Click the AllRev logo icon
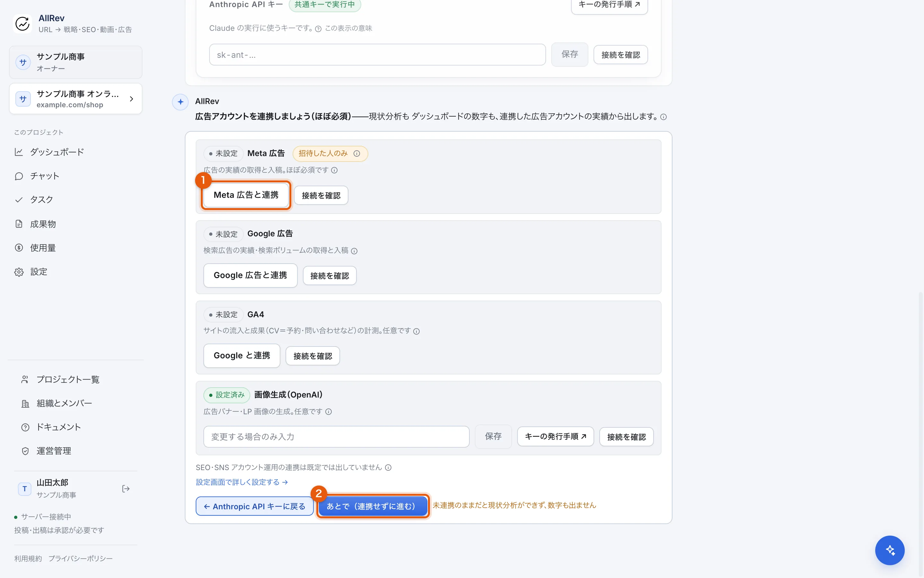 [22, 24]
